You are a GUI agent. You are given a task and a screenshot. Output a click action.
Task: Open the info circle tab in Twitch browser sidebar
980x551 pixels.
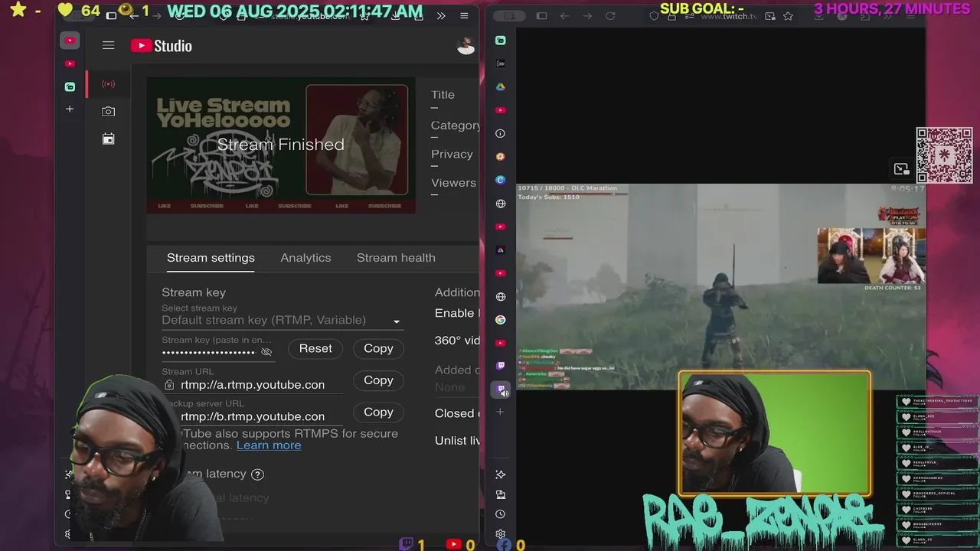501,134
